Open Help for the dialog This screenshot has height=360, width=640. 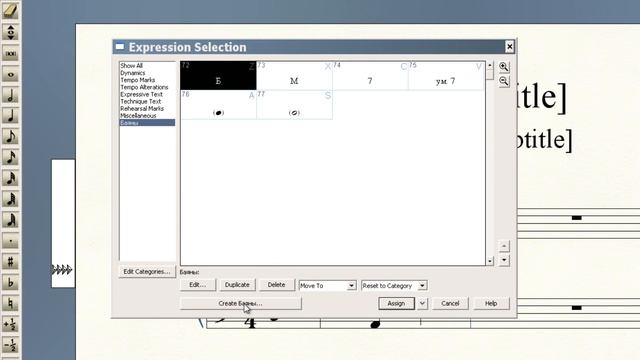[x=491, y=303]
